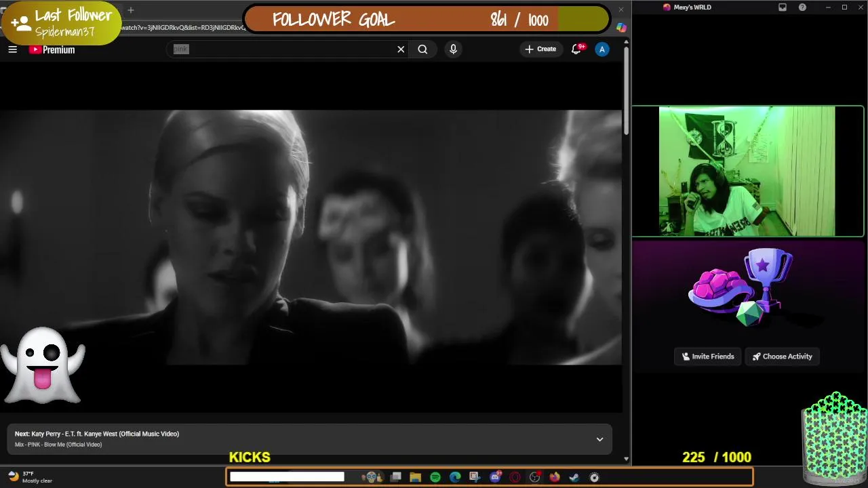Maximize the Discord window

tap(844, 7)
